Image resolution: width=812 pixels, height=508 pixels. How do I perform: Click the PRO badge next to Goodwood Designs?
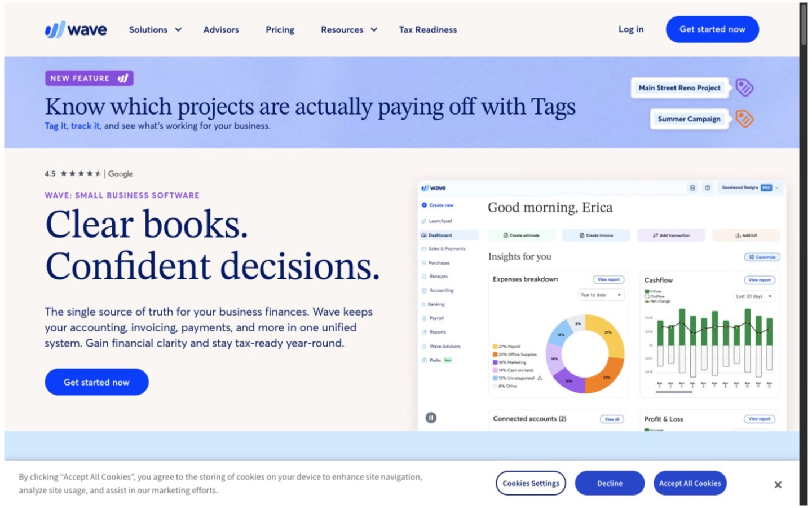[x=766, y=187]
